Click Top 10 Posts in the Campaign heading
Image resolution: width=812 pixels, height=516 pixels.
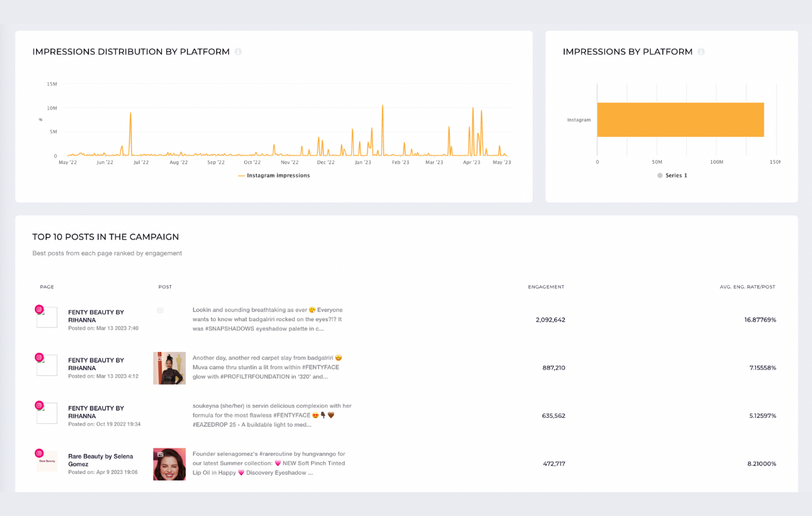[x=106, y=237]
